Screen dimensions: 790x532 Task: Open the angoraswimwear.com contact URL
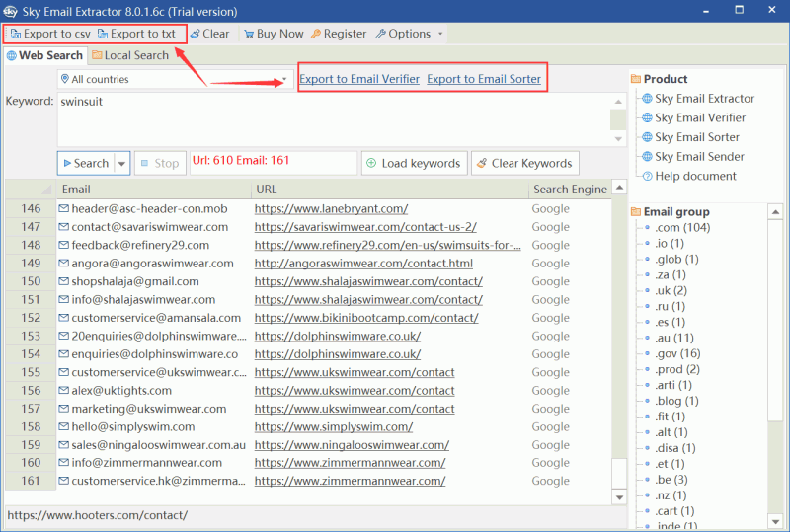tap(362, 264)
